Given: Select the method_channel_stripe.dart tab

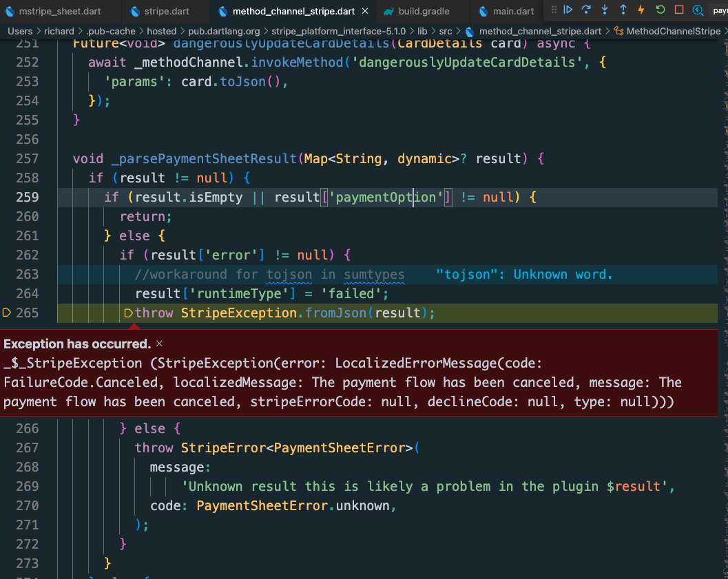Looking at the screenshot, I should point(293,11).
